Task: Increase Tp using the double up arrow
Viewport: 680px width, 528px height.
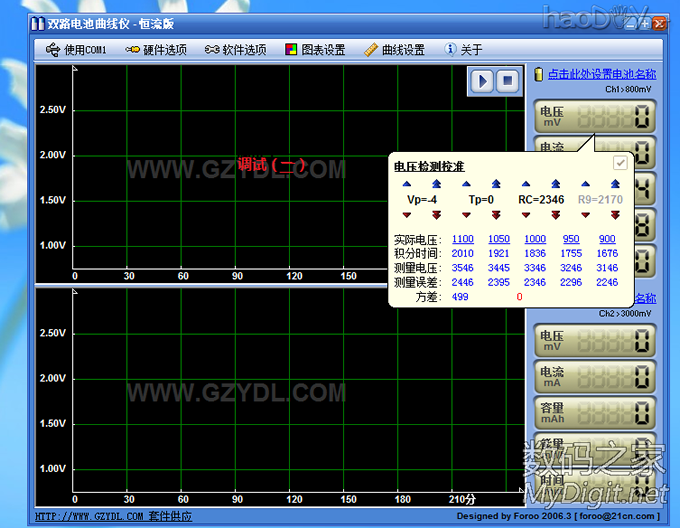Action: [495, 184]
